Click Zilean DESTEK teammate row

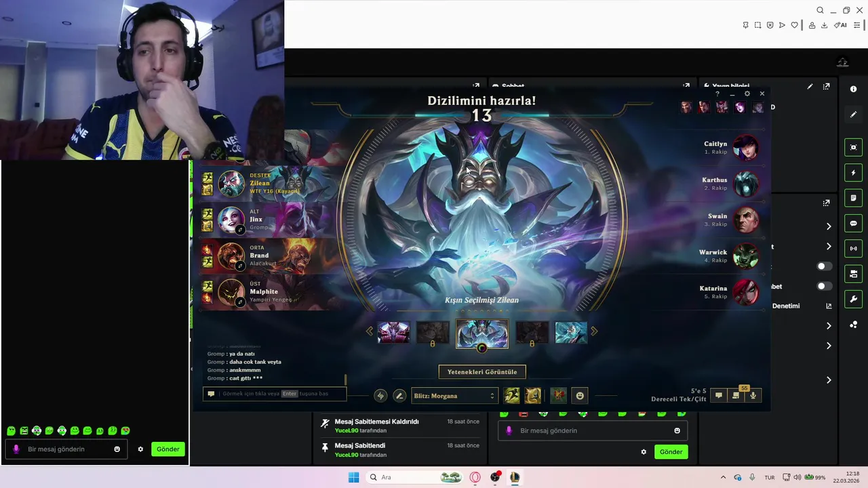coord(267,184)
